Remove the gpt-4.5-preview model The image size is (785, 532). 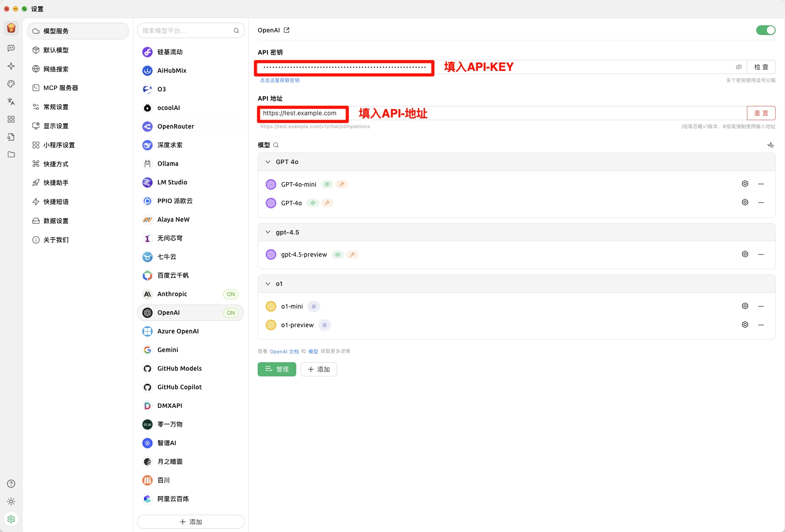(761, 254)
